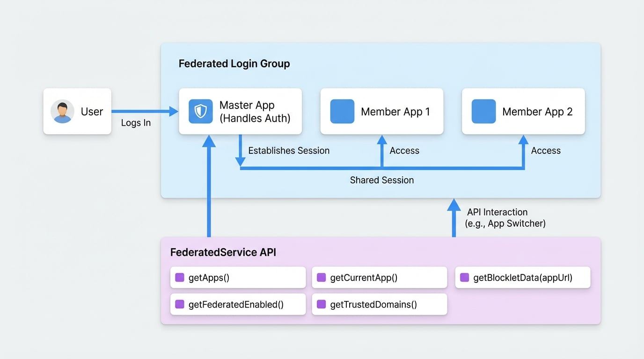Toggle the getFederatedEnabled() method entry

pos(238,304)
